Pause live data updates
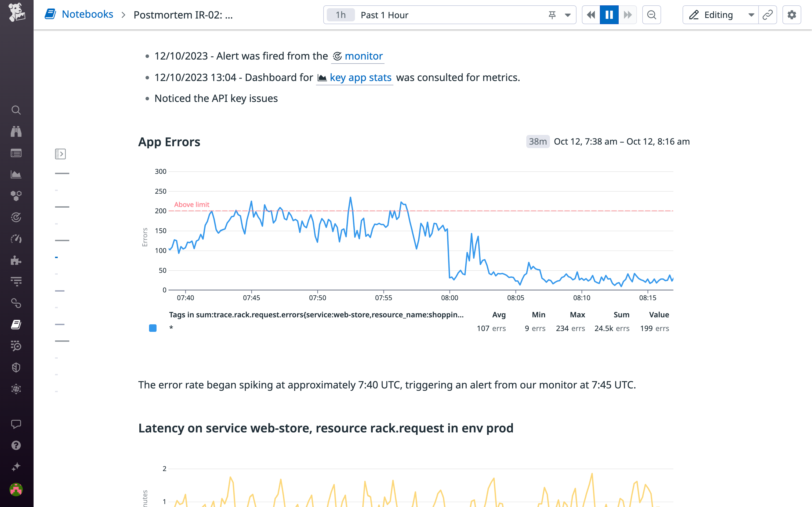 609,15
